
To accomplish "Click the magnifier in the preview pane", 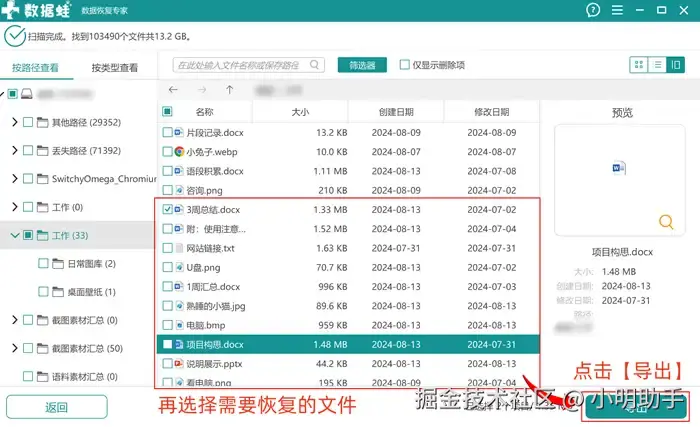I will [x=666, y=222].
